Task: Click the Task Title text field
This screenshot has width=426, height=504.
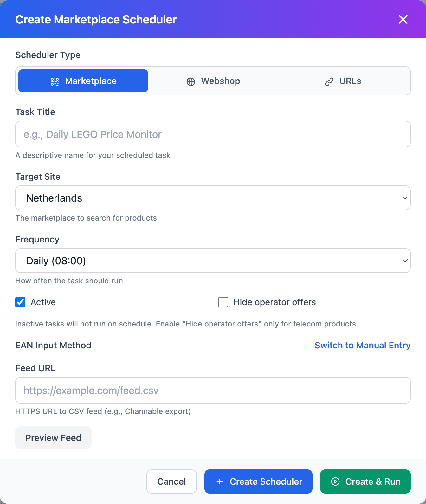Action: point(213,134)
